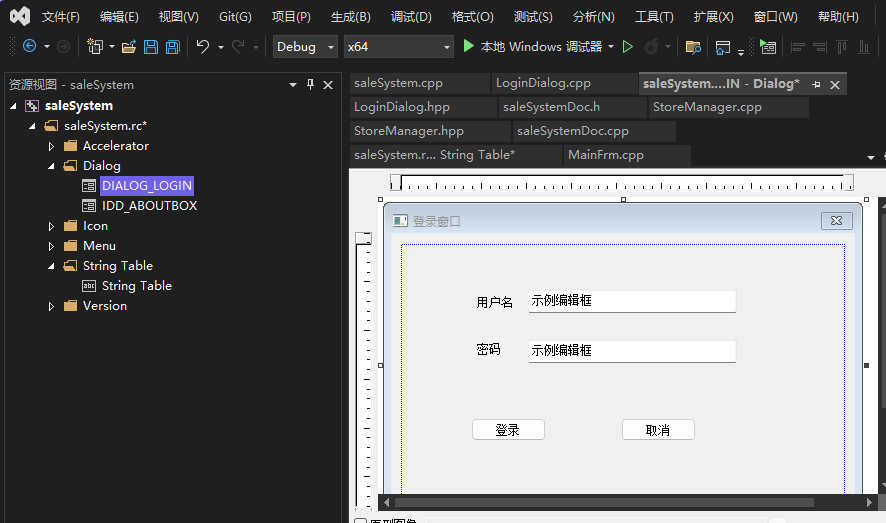
Task: Click the 用户名 edit box
Action: tap(632, 301)
